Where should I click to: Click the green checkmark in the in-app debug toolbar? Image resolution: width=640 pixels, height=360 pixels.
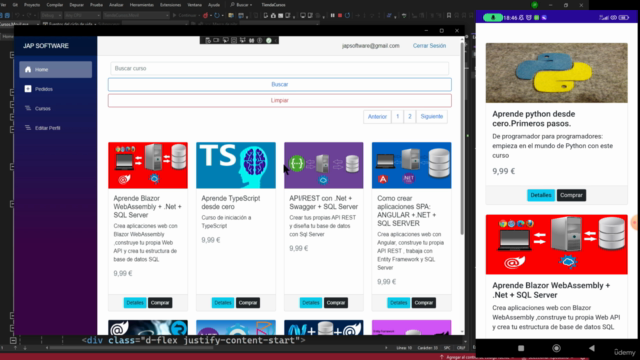coord(269,40)
